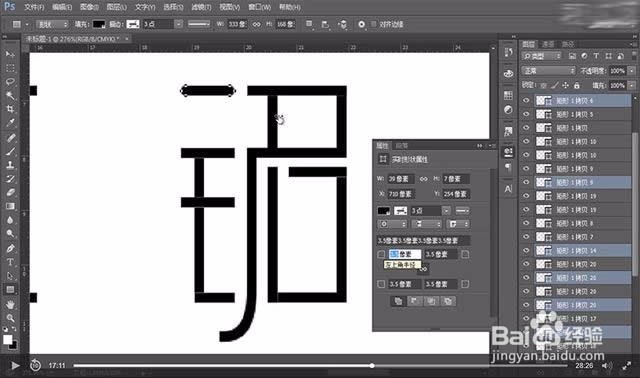Click the type layer filter icon
The width and height of the screenshot is (640, 378).
tap(596, 56)
